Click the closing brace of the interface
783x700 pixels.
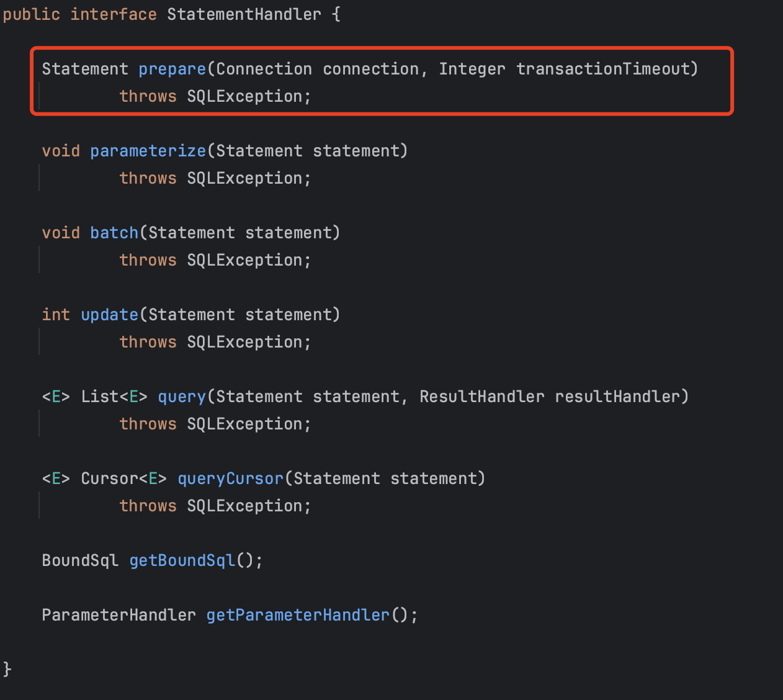point(7,669)
